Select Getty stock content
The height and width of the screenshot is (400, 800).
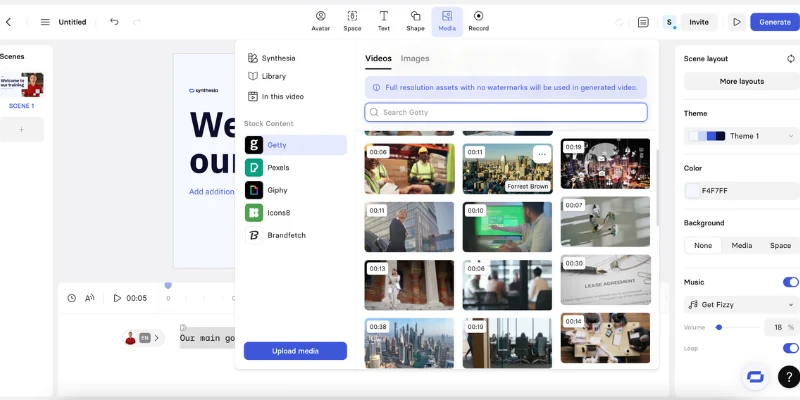coord(295,145)
